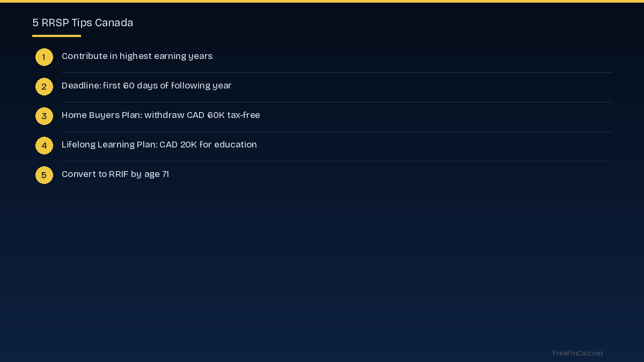Click 'Contribute in highest earning years' tip
Screen dimensions: 644x362
[x=137, y=56]
